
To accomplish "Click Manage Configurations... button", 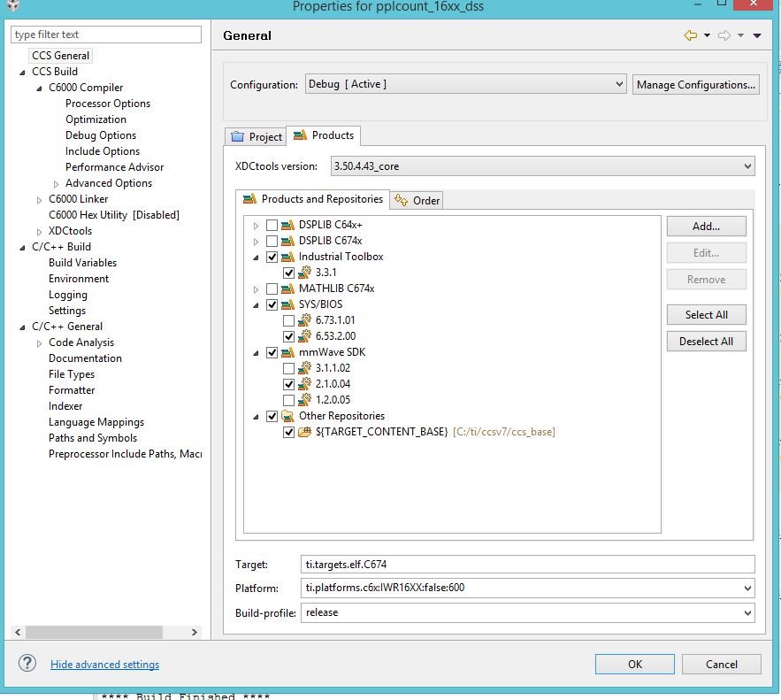I will point(696,85).
